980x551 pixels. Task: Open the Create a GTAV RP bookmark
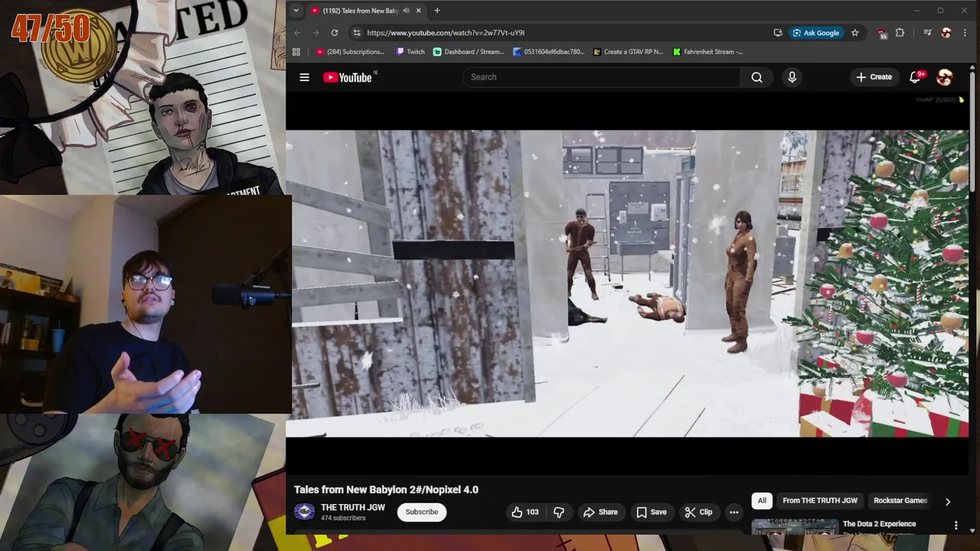click(x=629, y=52)
